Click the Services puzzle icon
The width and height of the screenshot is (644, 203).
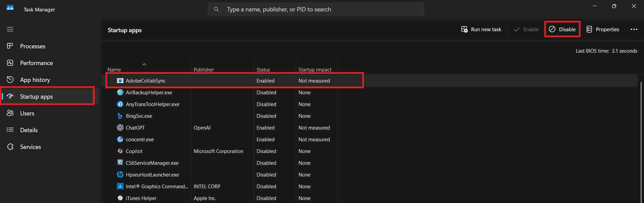coord(10,147)
